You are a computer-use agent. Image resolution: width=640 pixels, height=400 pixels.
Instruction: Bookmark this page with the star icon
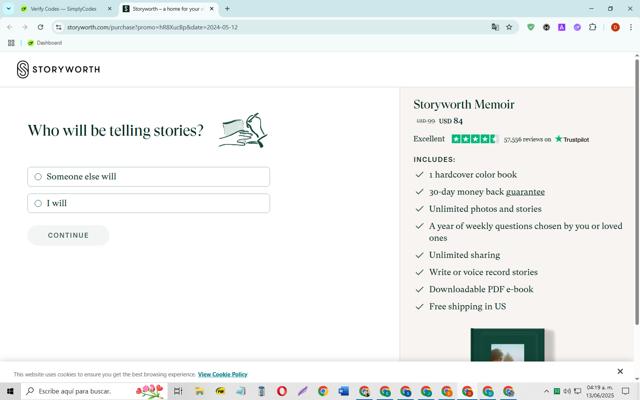[x=509, y=27]
